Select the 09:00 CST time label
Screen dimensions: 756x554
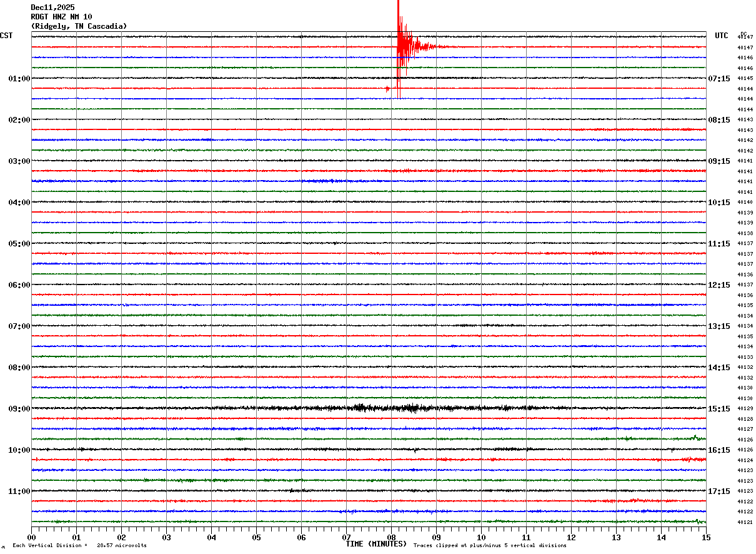pos(19,409)
